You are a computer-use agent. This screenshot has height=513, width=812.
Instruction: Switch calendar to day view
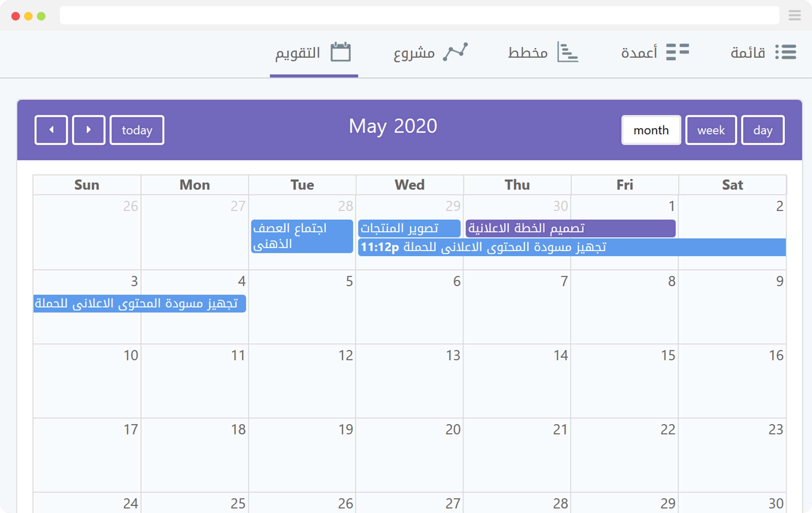[762, 130]
